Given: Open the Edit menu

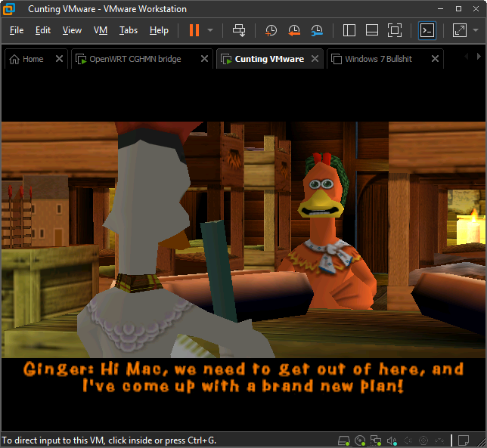Looking at the screenshot, I should point(43,30).
